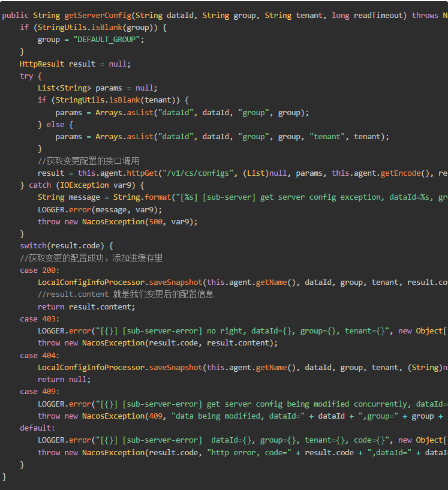Click long readTimeout parameter
This screenshot has width=448, height=490.
tap(367, 16)
